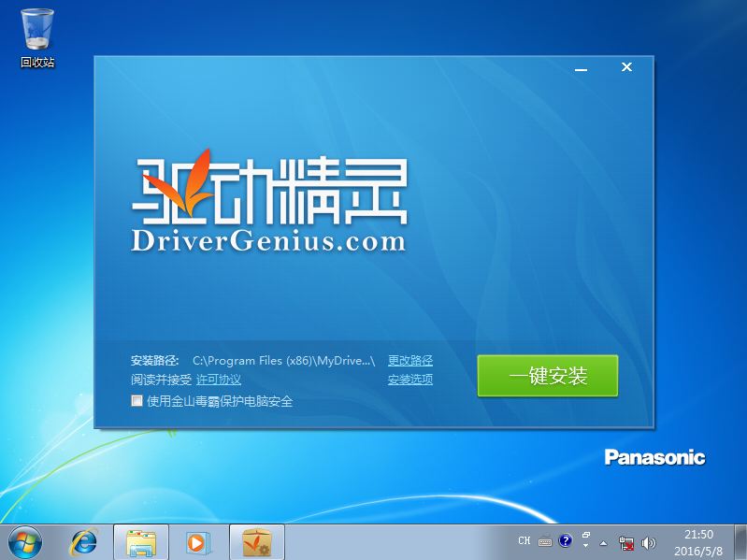Click the blue help question mark icon
This screenshot has height=560, width=747.
click(565, 540)
